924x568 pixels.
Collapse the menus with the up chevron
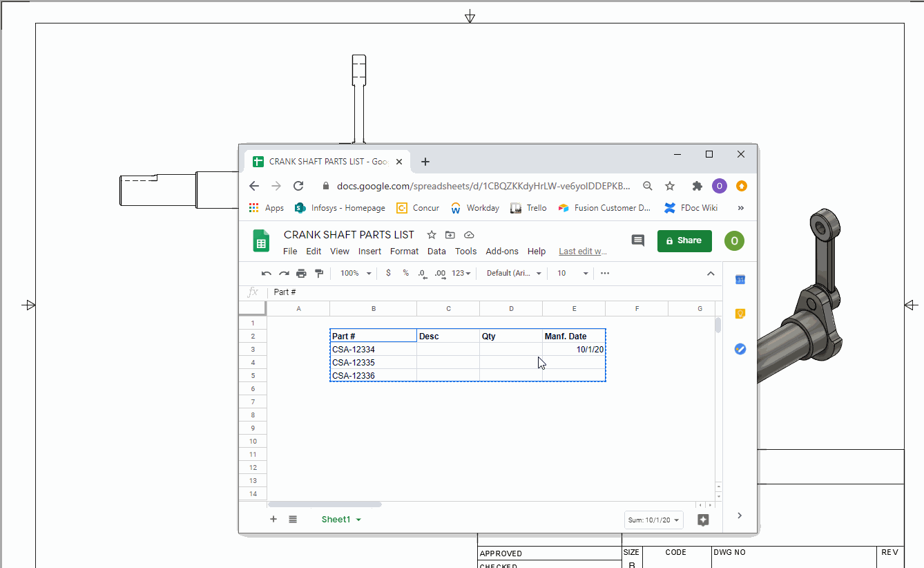click(x=711, y=274)
